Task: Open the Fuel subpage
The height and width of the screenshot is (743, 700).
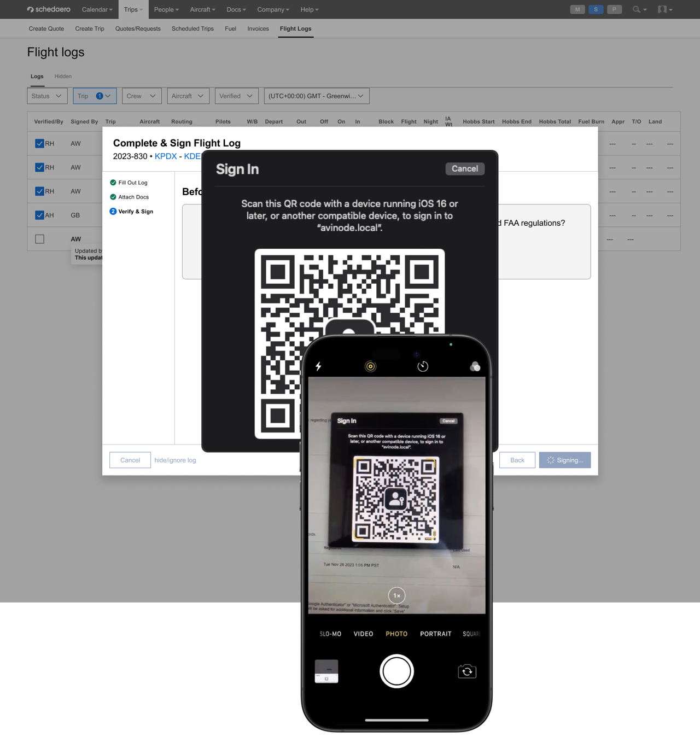Action: [x=231, y=28]
